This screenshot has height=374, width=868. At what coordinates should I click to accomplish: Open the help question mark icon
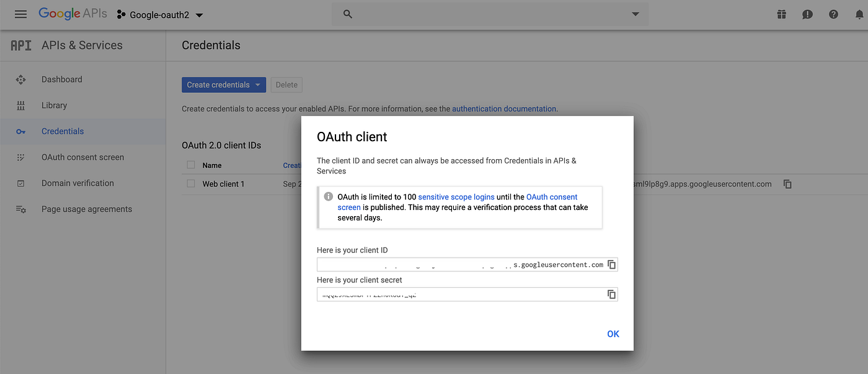click(x=833, y=14)
